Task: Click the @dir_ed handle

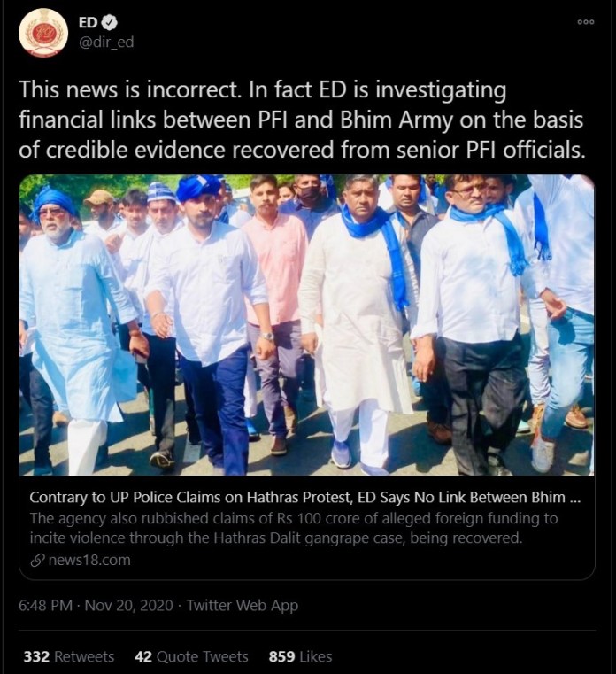Action: (x=106, y=42)
